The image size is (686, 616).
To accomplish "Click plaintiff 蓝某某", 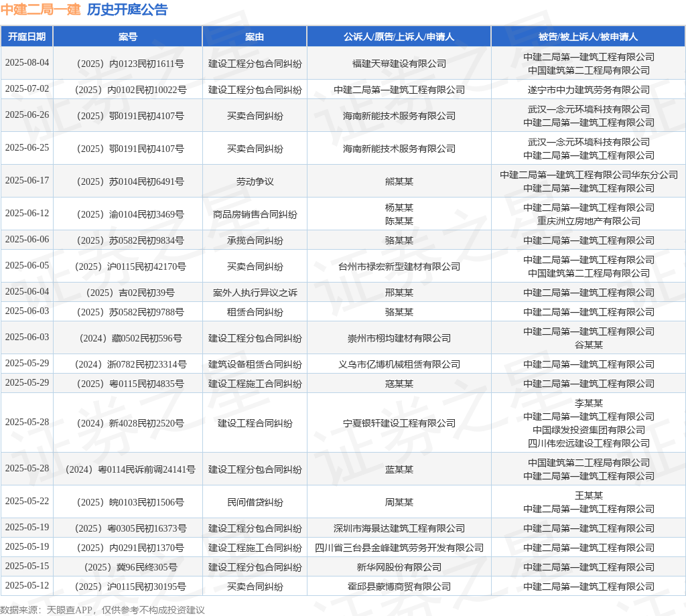I will pyautogui.click(x=399, y=469).
